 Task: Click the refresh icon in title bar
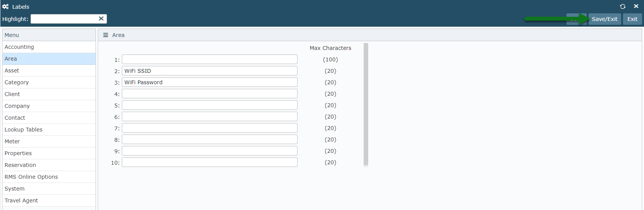coord(623,6)
